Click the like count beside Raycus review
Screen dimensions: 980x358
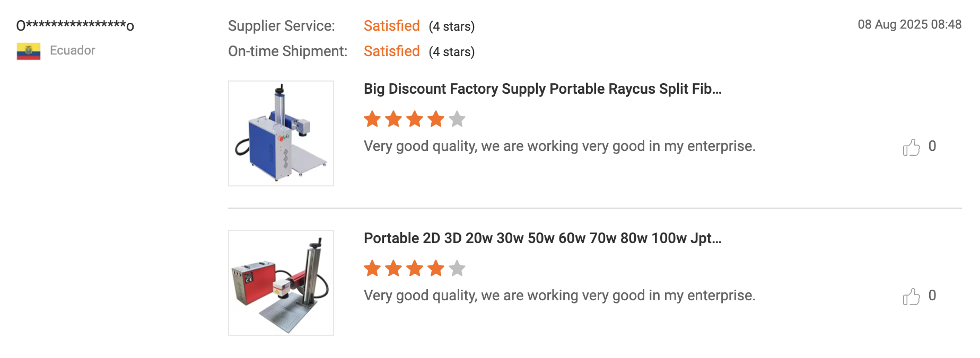point(932,146)
